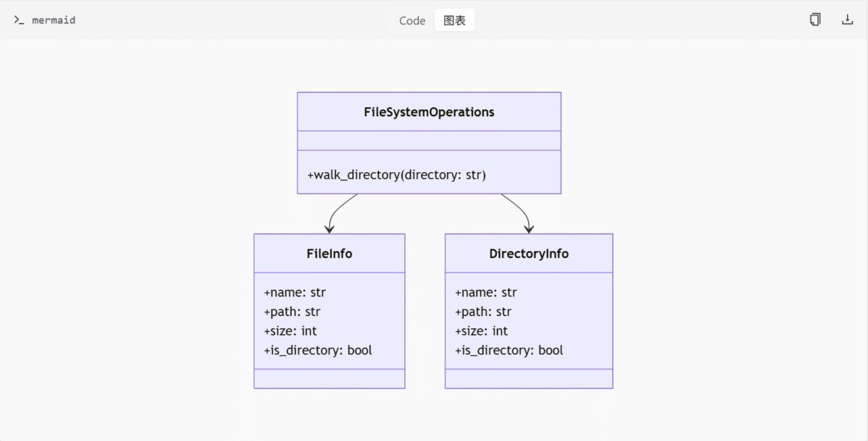Copy the diagram code with copy icon

click(x=815, y=20)
